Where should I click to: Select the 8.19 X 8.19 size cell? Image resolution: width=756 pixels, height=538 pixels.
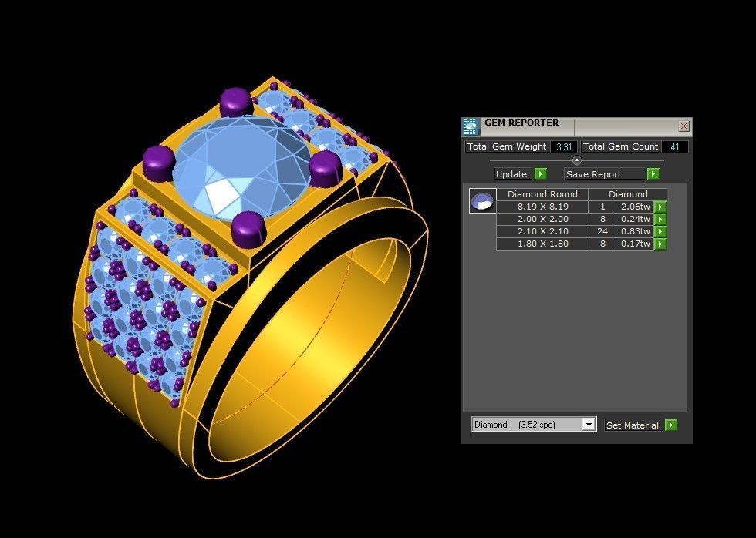pyautogui.click(x=542, y=207)
